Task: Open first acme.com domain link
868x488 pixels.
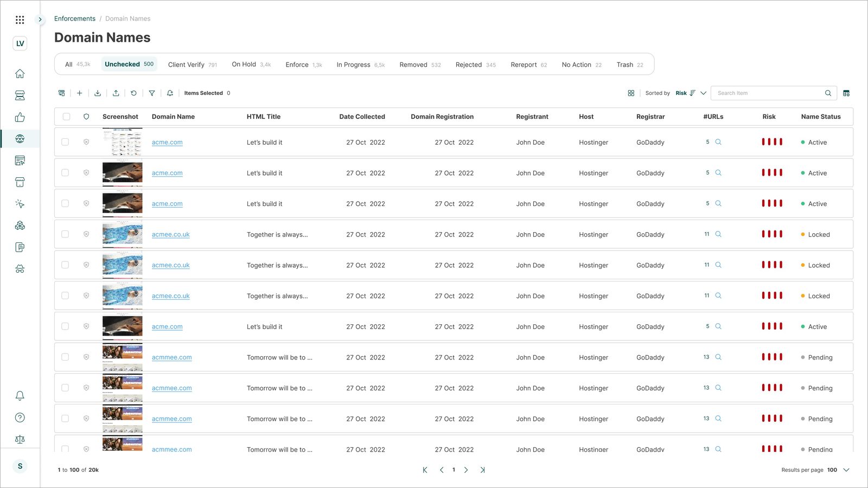Action: (x=167, y=143)
